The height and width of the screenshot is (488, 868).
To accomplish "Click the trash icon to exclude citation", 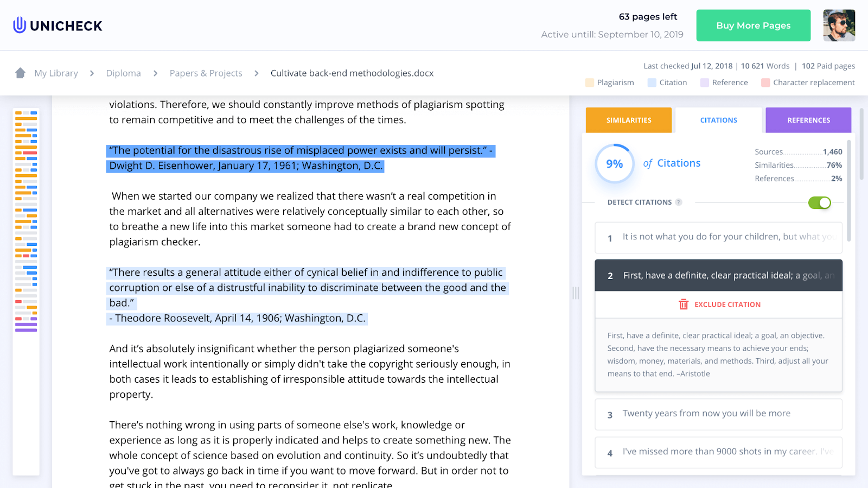I will [684, 305].
